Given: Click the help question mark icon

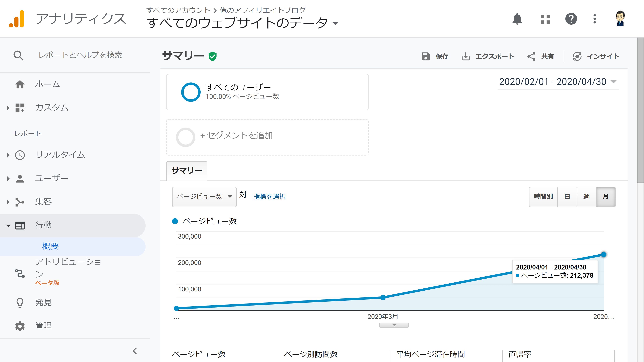Looking at the screenshot, I should pyautogui.click(x=571, y=19).
